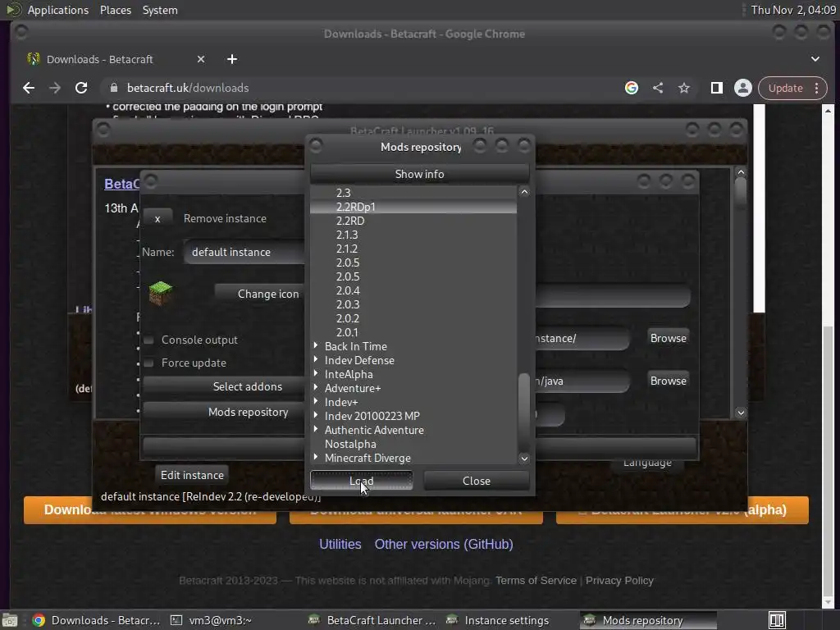Enable the Force update checkbox
Viewport: 840px width, 630px height.
click(149, 363)
